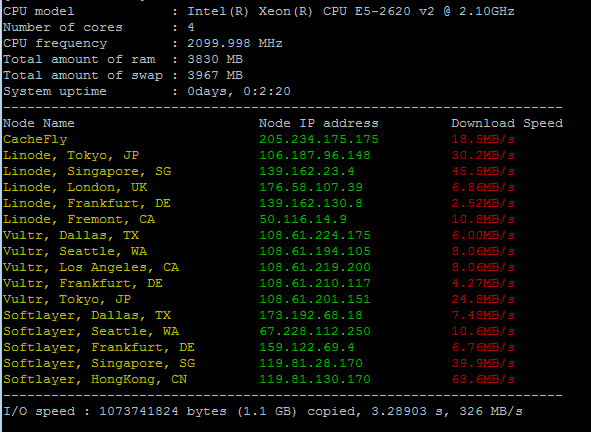Click the 'Vultr, Frankfurt, DE' node name
Image resolution: width=591 pixels, height=432 pixels.
(83, 283)
